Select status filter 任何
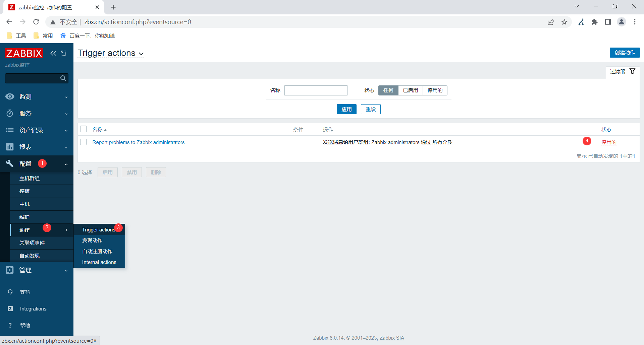644x345 pixels. pyautogui.click(x=388, y=90)
